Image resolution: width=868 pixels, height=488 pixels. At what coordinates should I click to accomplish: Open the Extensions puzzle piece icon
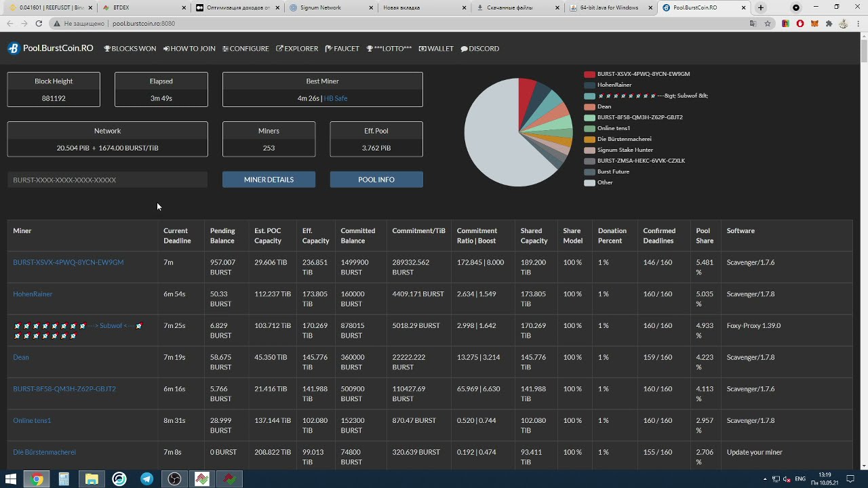click(829, 23)
